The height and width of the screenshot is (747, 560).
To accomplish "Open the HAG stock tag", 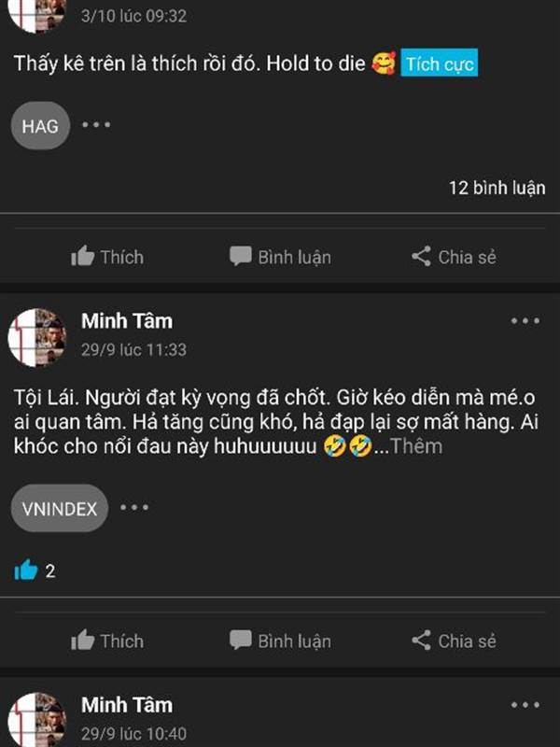I will pos(41,125).
